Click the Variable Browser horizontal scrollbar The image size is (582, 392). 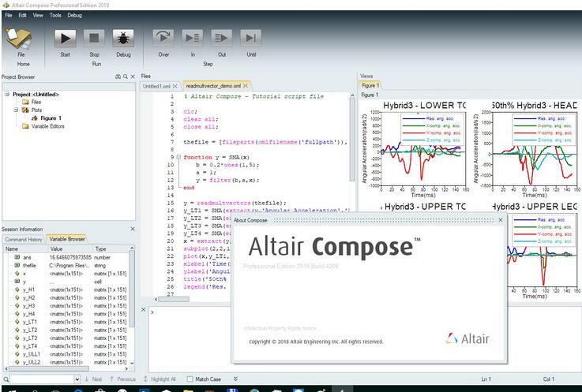tap(49, 368)
